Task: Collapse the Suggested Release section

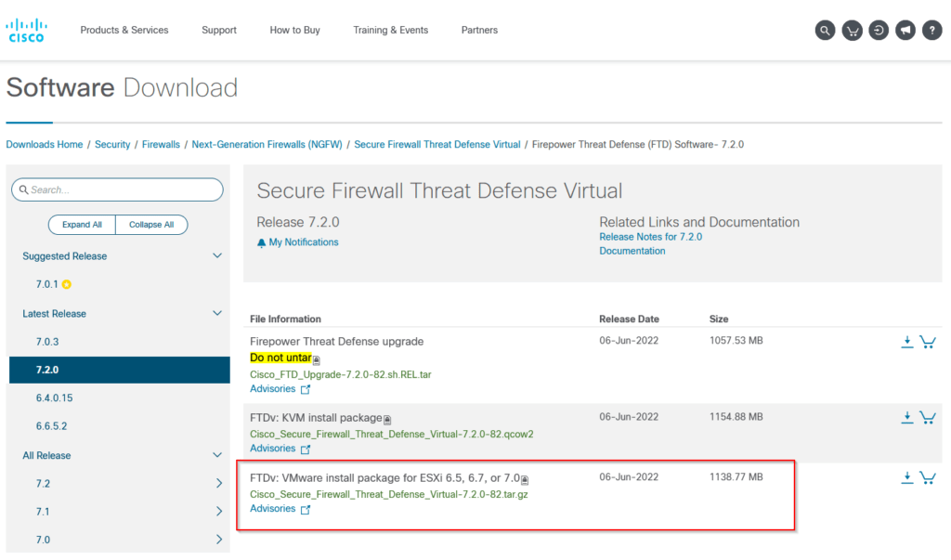Action: click(x=216, y=254)
